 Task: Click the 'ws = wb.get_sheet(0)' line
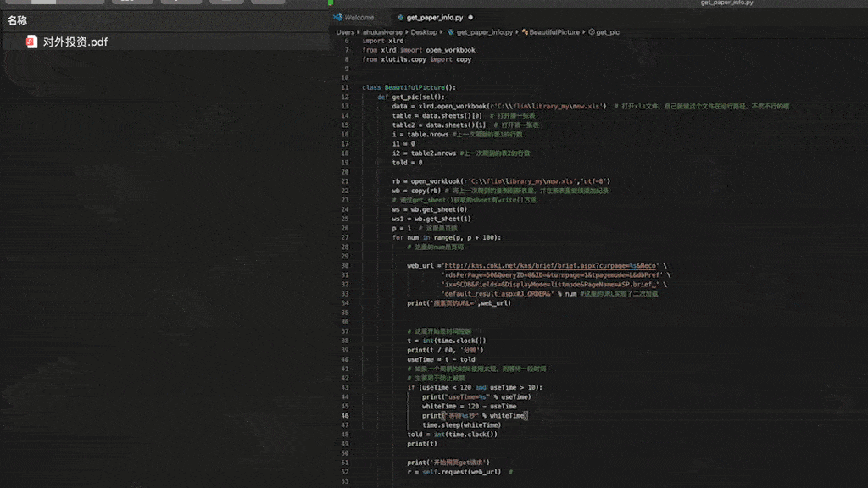(x=430, y=209)
